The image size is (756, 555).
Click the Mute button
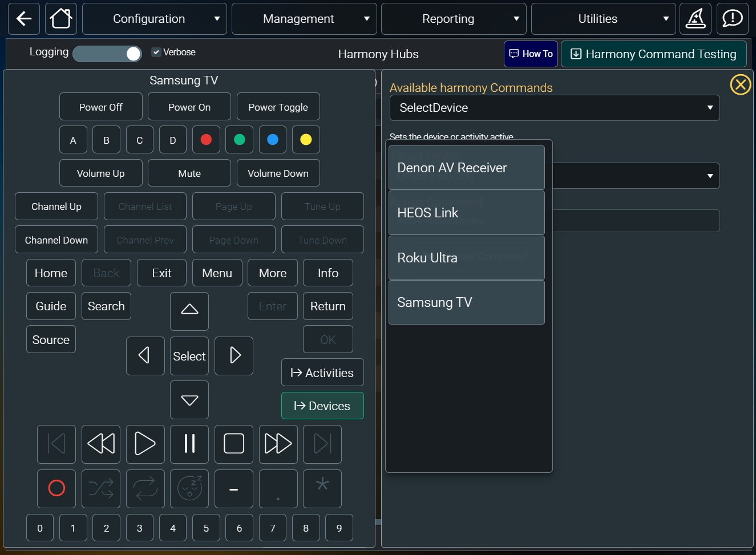tap(189, 173)
